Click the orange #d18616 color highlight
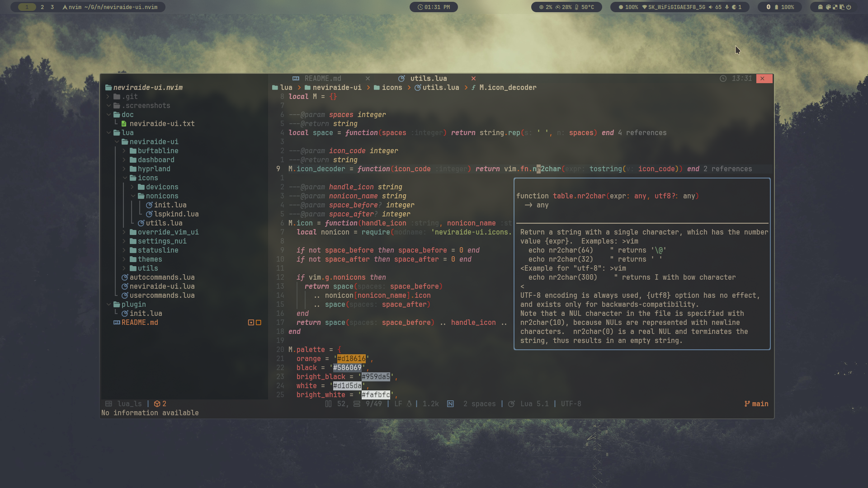This screenshot has height=488, width=868. tap(351, 359)
